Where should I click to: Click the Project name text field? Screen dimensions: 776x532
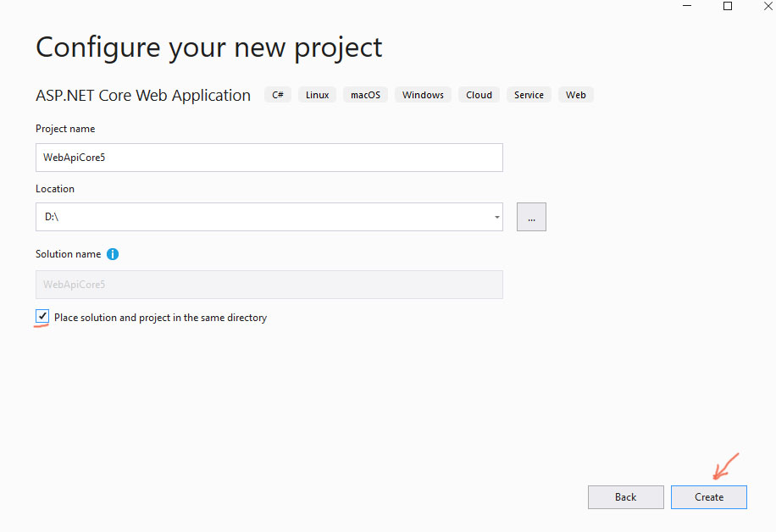[x=269, y=158]
